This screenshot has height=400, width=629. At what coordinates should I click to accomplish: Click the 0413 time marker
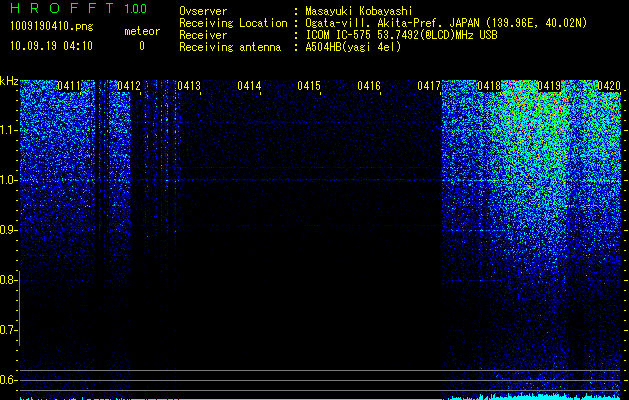tap(189, 86)
